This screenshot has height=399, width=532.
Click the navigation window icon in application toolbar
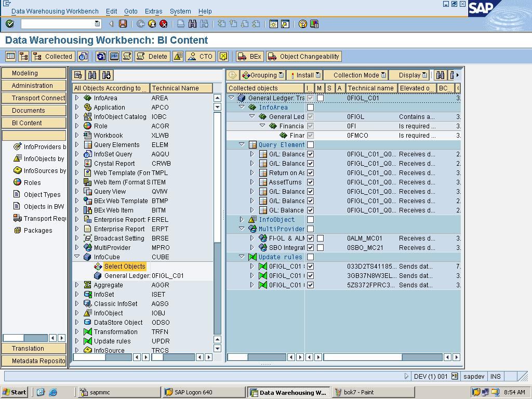11,56
